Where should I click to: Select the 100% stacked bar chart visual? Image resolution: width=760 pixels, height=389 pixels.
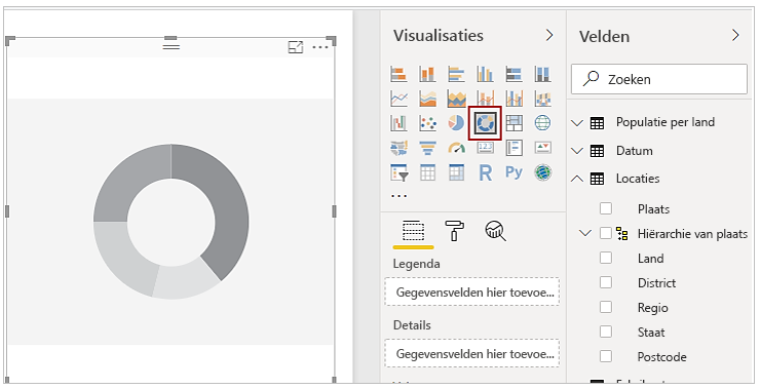514,74
